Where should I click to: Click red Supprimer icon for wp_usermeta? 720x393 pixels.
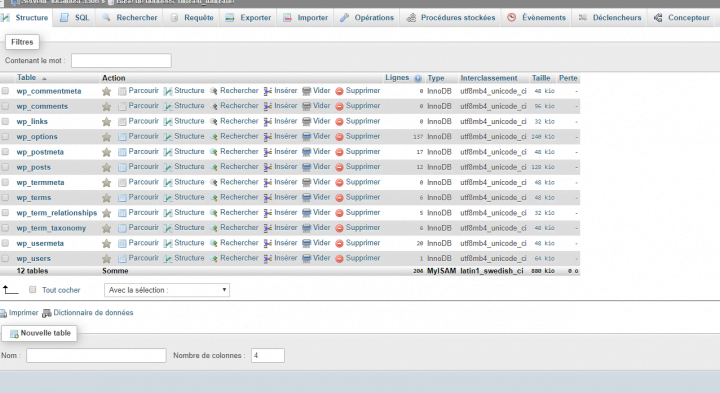pos(339,243)
